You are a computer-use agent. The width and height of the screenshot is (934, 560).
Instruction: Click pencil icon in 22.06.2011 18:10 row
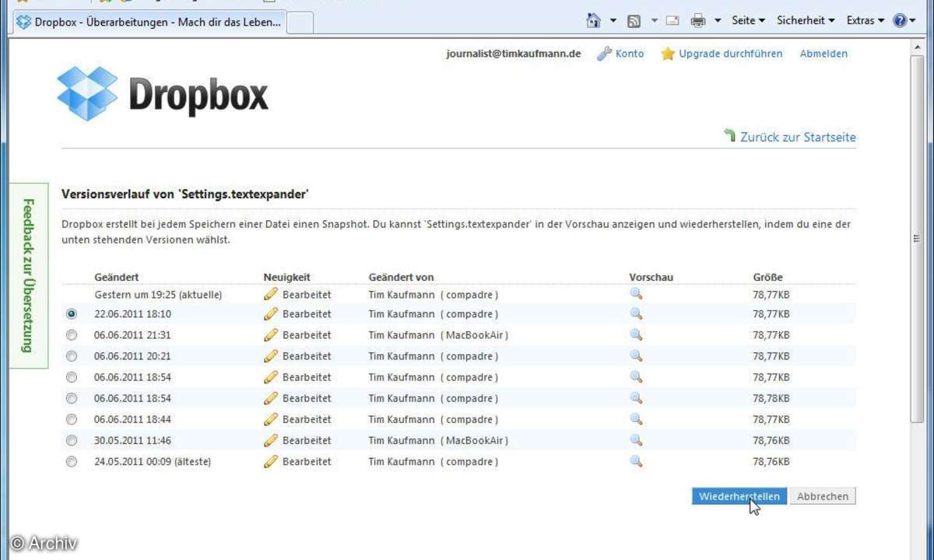point(270,314)
